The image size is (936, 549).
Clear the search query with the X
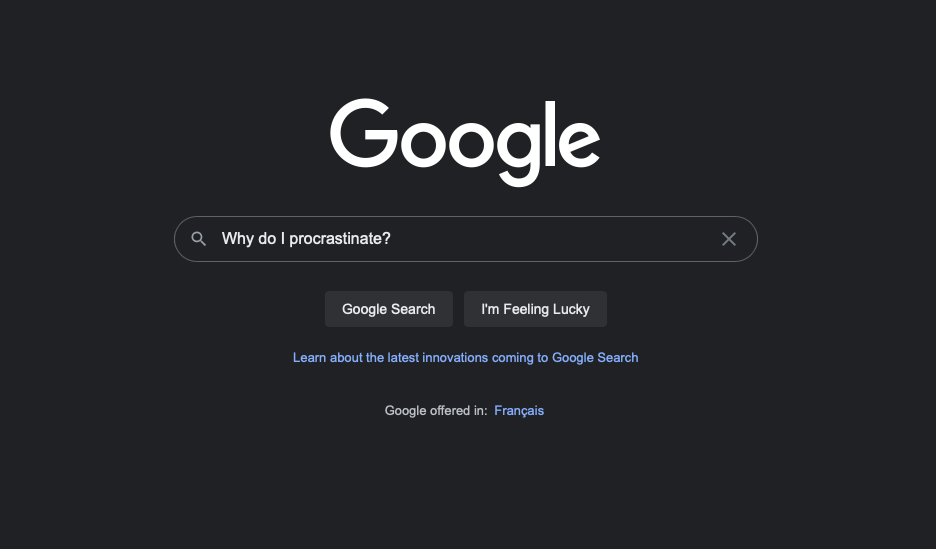click(x=728, y=239)
